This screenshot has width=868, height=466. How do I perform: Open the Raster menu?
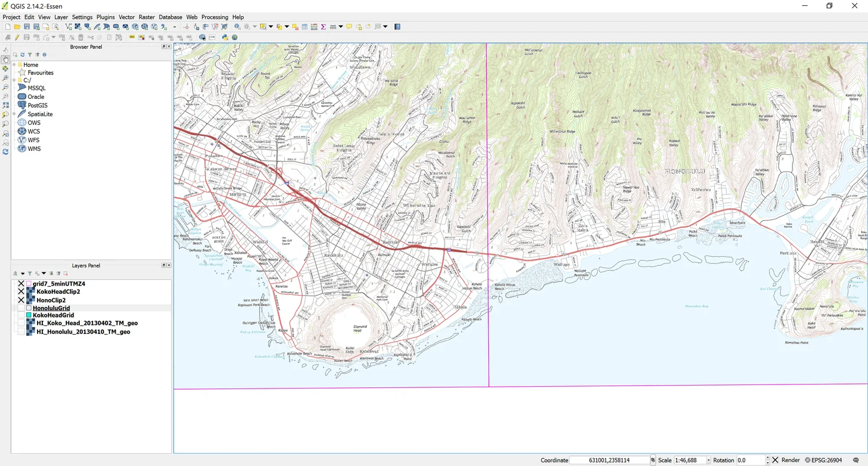(x=146, y=17)
